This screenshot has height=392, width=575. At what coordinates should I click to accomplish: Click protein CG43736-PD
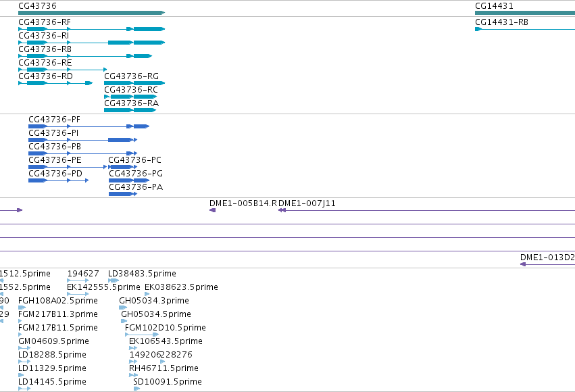point(58,180)
